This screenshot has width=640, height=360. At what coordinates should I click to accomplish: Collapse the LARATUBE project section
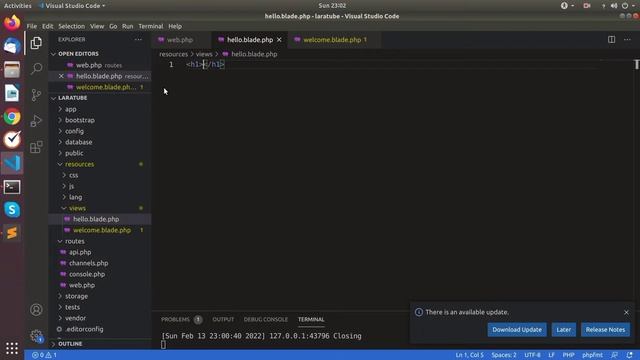(73, 98)
